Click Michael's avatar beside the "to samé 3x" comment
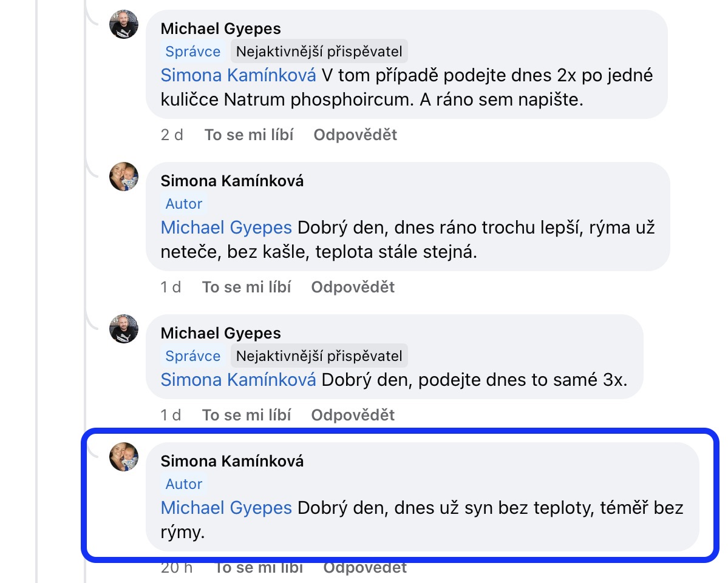728x583 pixels. click(x=124, y=329)
